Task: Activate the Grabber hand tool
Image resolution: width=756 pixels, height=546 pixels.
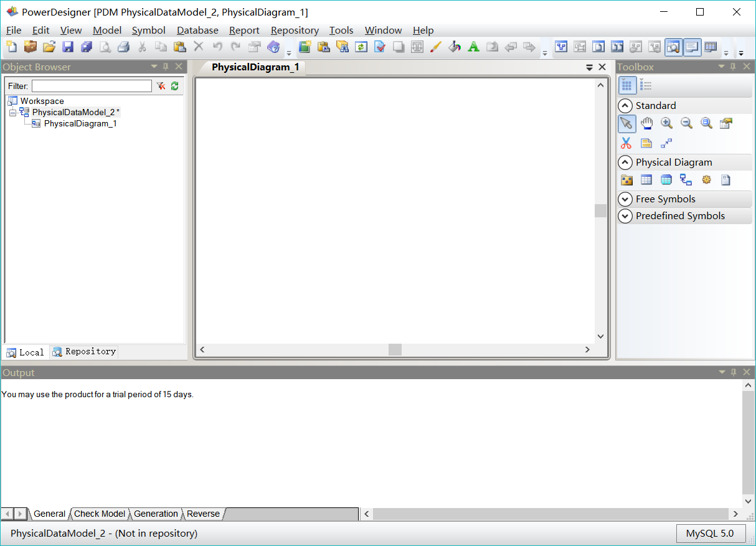Action: pyautogui.click(x=646, y=123)
